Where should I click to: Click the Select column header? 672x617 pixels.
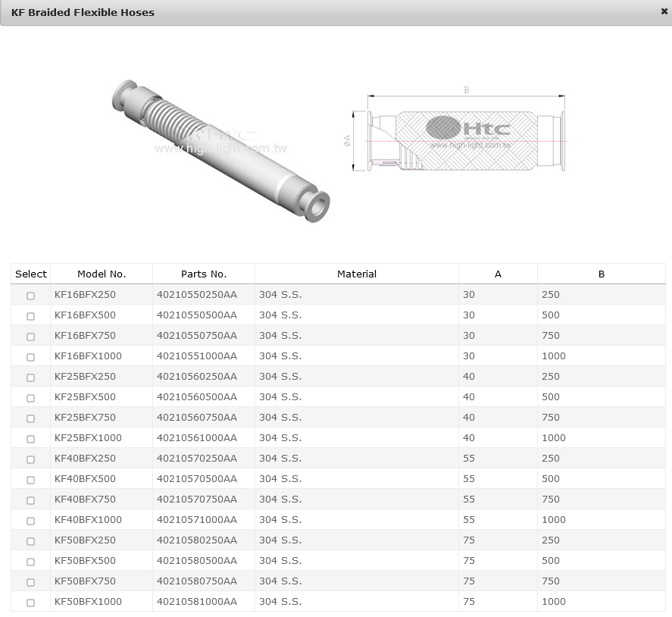[x=31, y=274]
